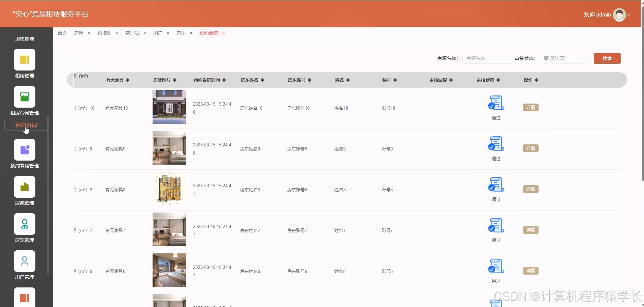Click approval status icon for 姓名8
This screenshot has height=307, width=644.
pos(496,185)
